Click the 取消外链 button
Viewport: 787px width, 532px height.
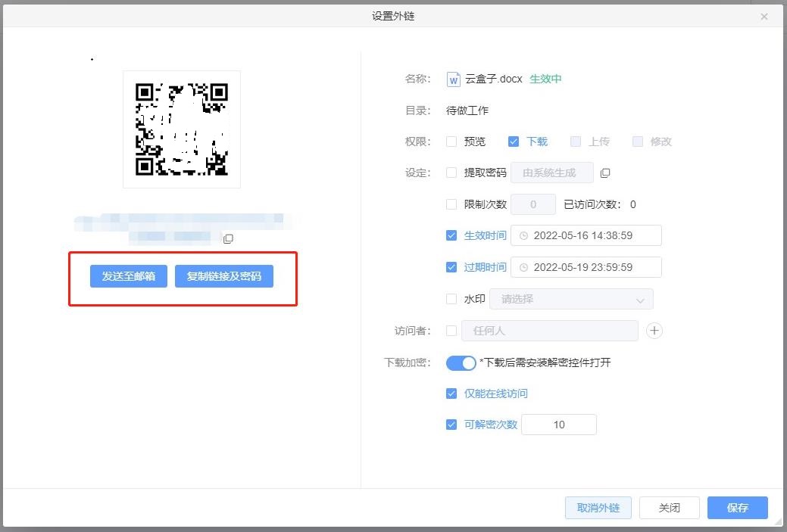point(598,508)
